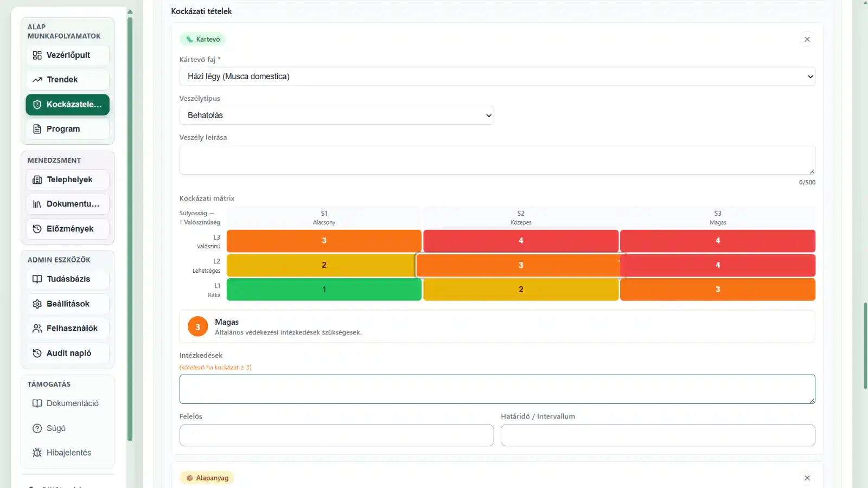Remove the Alapanyag risk item

tap(807, 478)
